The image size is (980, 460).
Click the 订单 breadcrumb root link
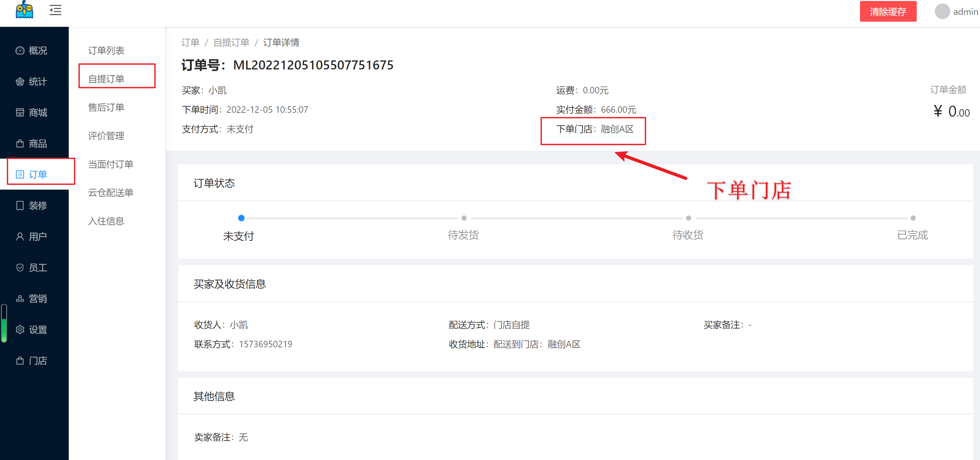tap(190, 42)
